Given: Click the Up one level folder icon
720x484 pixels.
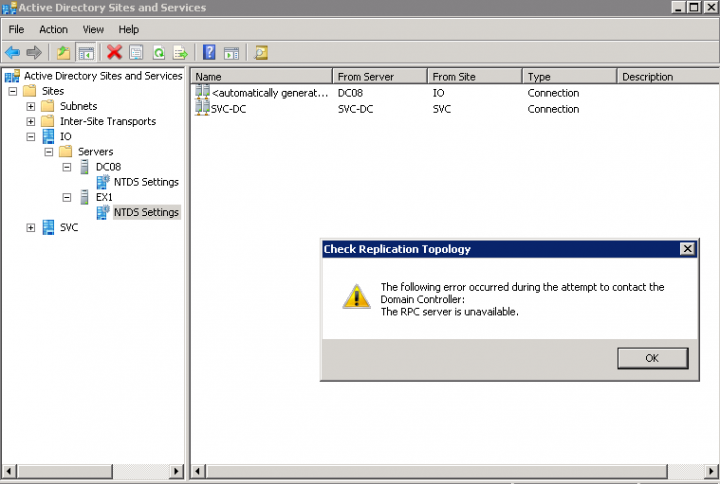Looking at the screenshot, I should tap(63, 53).
